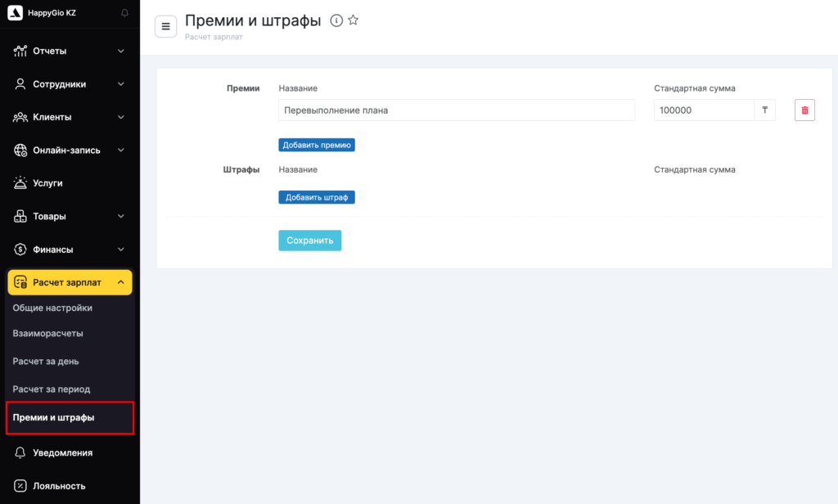Star the page as favorite
Image resolution: width=838 pixels, height=504 pixels.
pyautogui.click(x=354, y=20)
